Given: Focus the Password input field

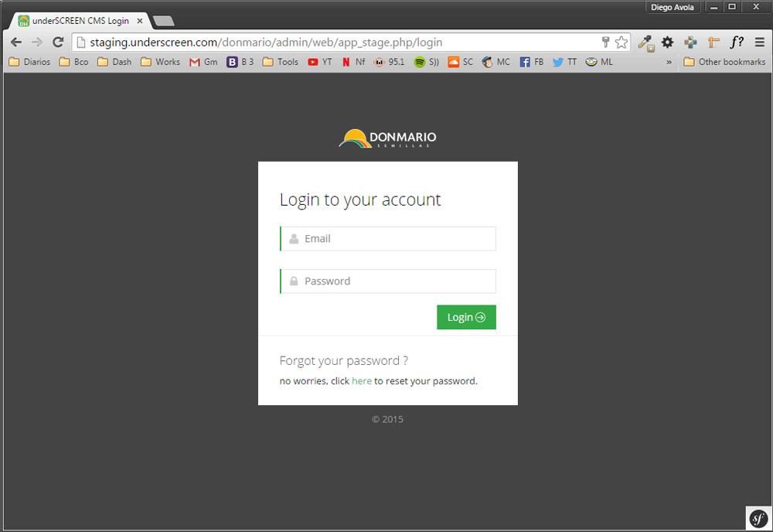Looking at the screenshot, I should coord(388,281).
